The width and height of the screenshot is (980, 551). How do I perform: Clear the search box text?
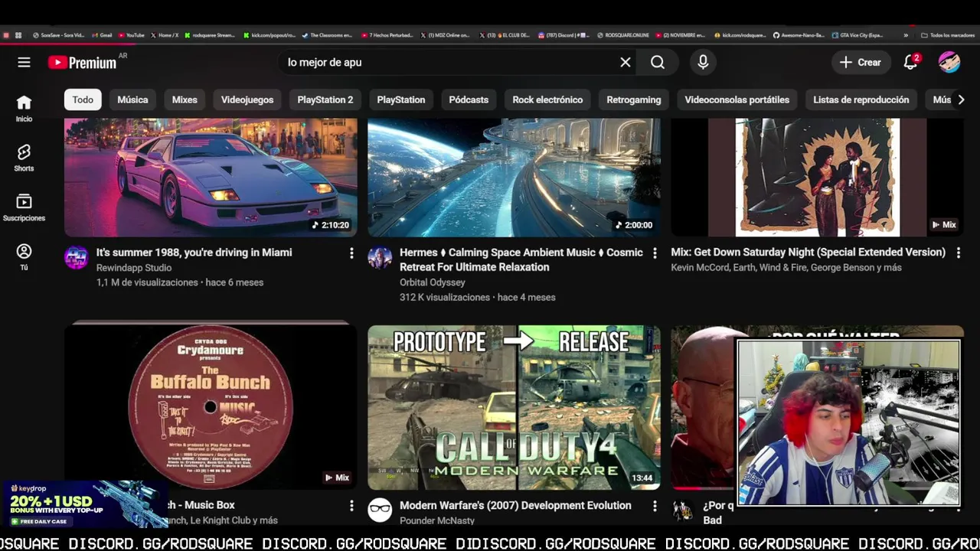[626, 63]
